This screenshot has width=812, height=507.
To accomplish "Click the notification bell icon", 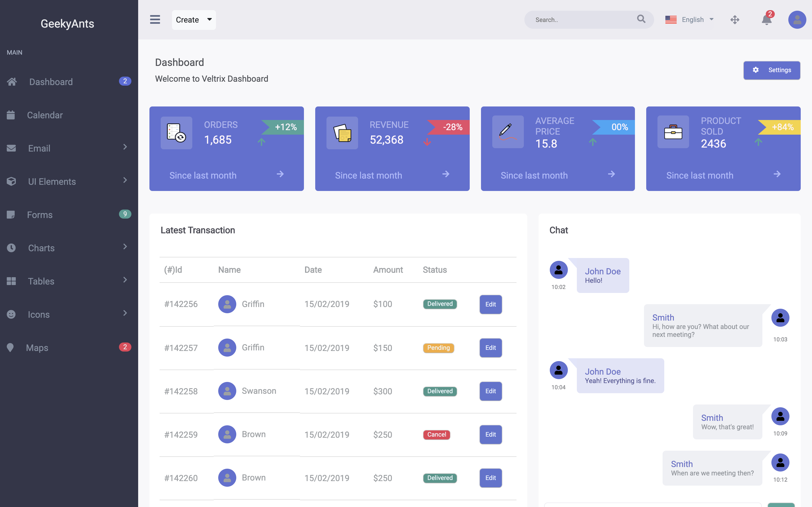I will coord(766,20).
